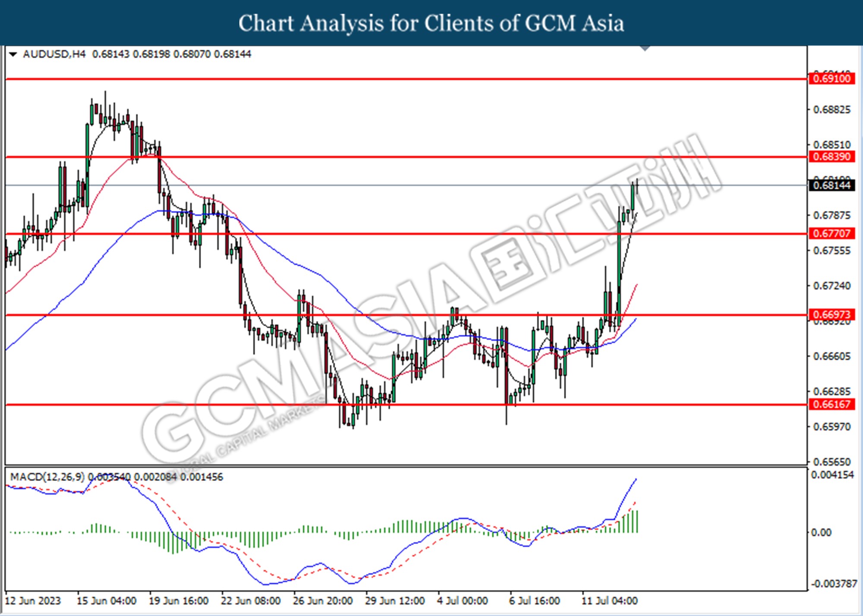Screen dimensions: 863x616
Task: Select the 0.67707 red level label
Action: point(832,233)
